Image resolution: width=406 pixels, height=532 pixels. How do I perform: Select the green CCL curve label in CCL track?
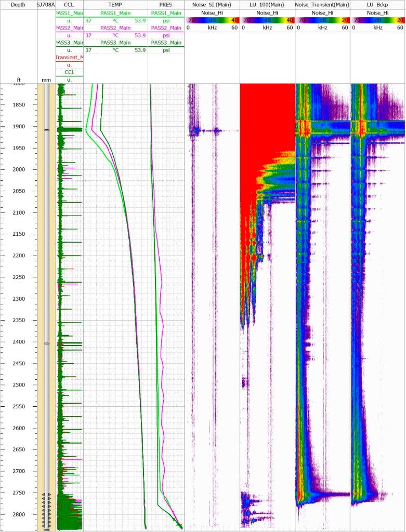point(69,72)
